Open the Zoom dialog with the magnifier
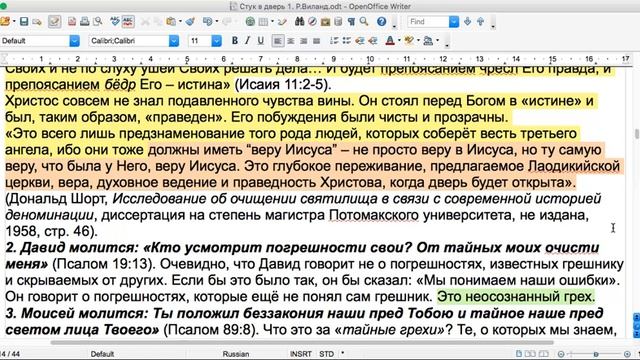The width and height of the screenshot is (640, 360). [x=364, y=22]
